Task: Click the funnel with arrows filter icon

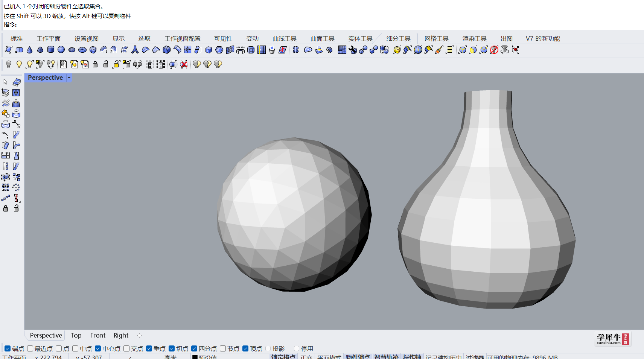Action: click(505, 50)
